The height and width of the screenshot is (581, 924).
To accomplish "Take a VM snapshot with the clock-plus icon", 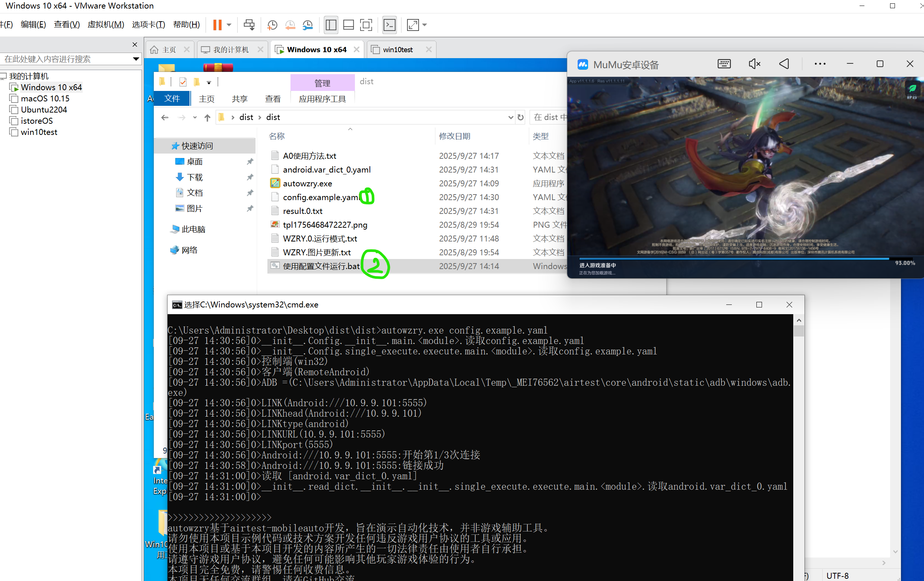I will 272,25.
